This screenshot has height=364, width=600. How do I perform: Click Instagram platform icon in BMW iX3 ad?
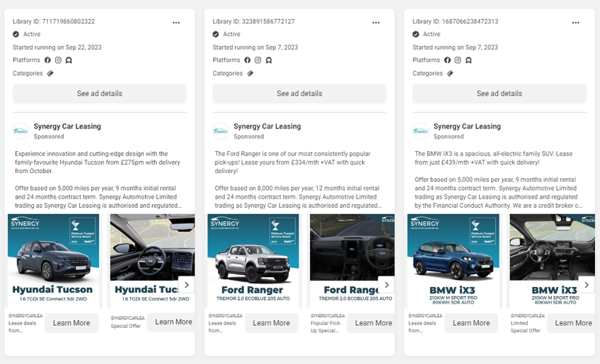click(x=458, y=60)
